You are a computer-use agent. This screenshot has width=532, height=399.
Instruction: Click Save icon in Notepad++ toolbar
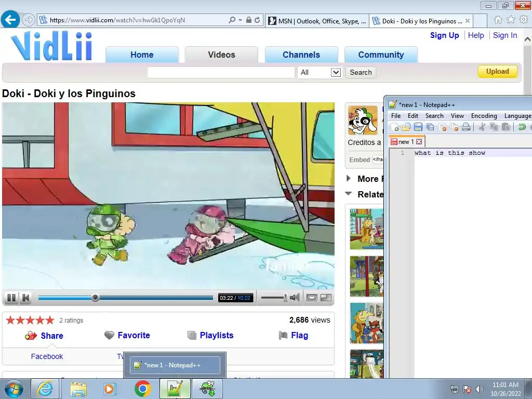point(418,127)
